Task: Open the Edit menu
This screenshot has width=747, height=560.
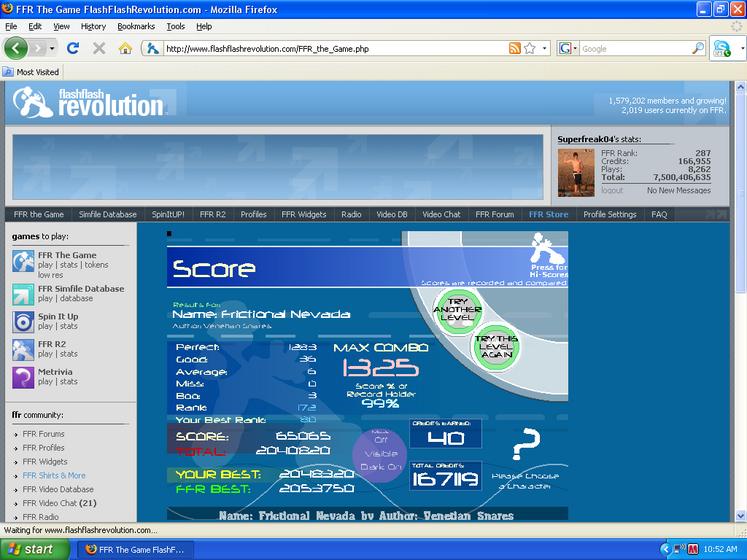Action: pos(35,26)
